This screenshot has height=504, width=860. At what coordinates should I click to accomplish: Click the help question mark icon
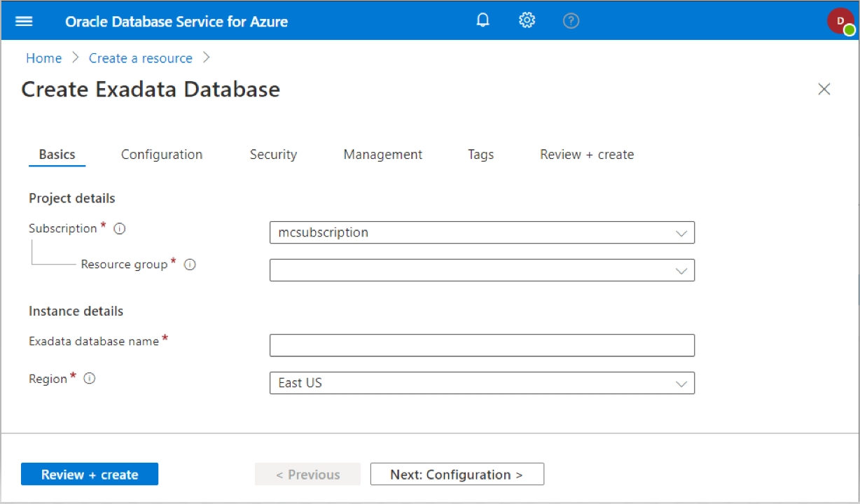(571, 21)
